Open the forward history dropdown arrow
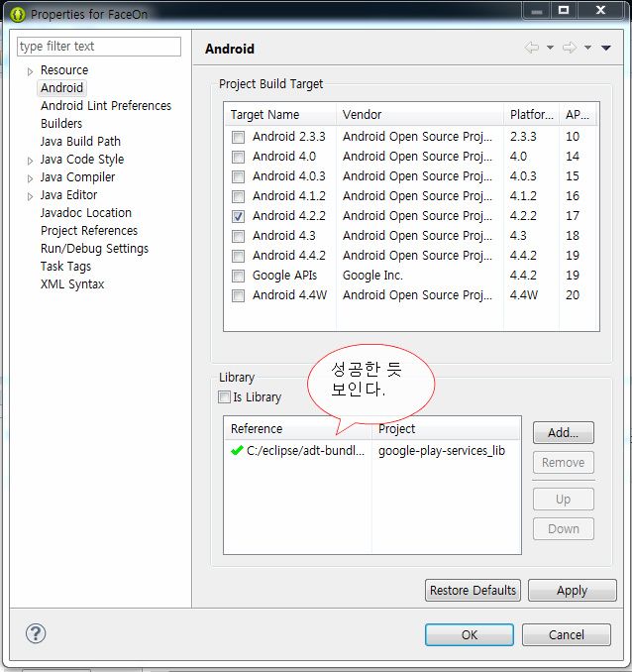The width and height of the screenshot is (632, 672). (x=587, y=48)
